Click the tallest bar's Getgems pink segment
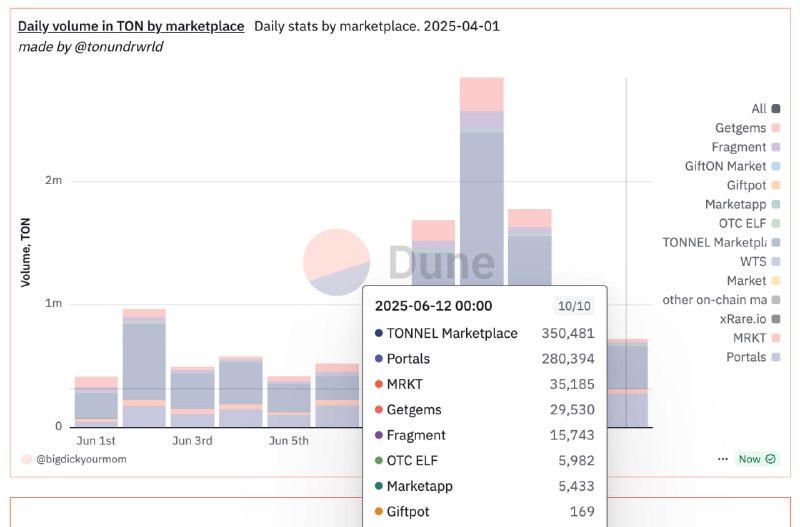The width and height of the screenshot is (800, 527). tap(482, 94)
